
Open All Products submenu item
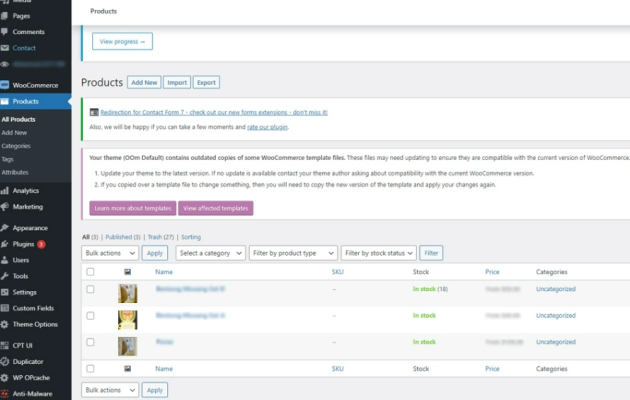tap(18, 119)
